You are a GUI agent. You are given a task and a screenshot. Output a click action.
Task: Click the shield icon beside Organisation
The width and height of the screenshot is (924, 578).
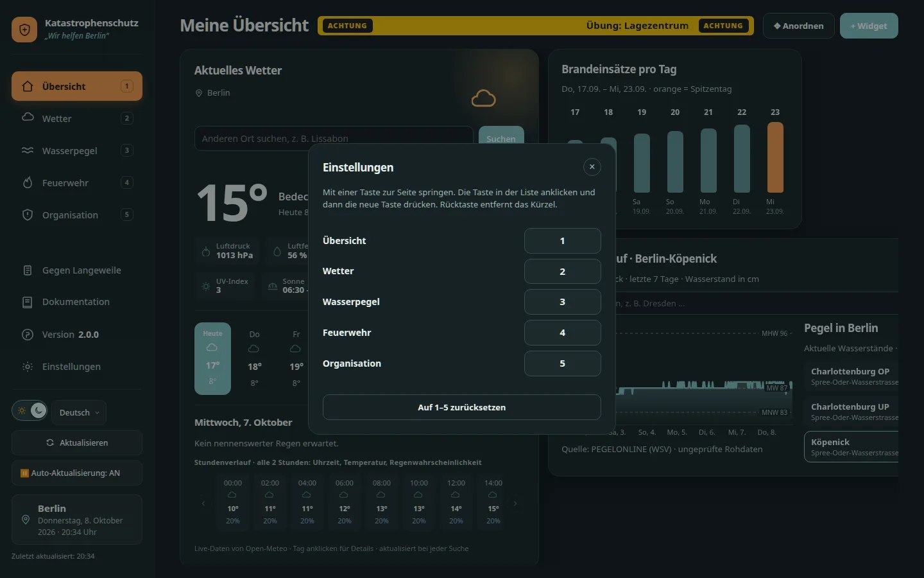click(28, 215)
